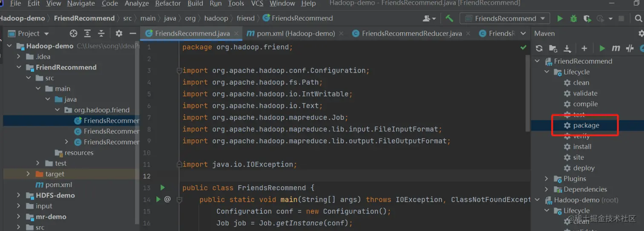Select pom.xml in the Project tree
Screen dimensions: 644x231
(x=59, y=185)
